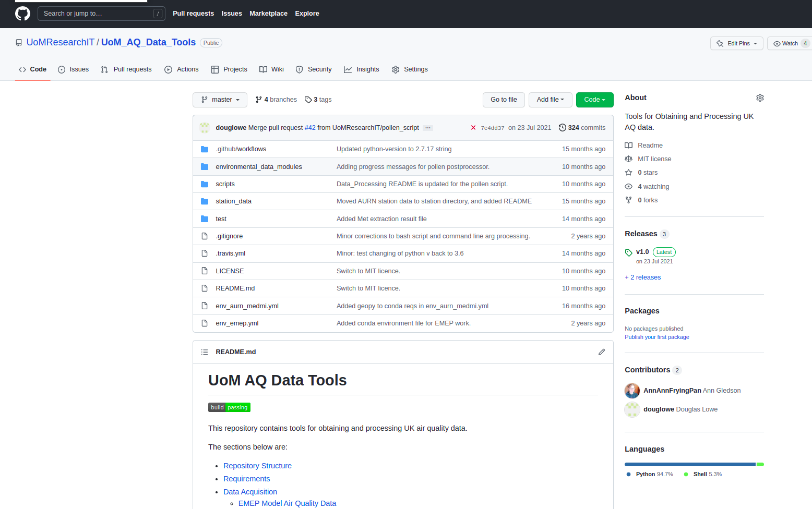Click the failed status X icon on latest commit

coord(473,128)
